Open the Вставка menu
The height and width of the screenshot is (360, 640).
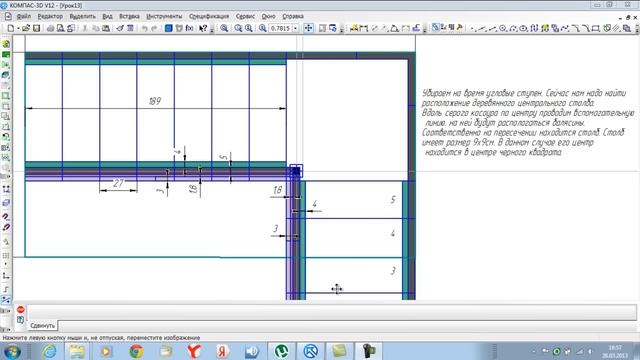coord(129,16)
